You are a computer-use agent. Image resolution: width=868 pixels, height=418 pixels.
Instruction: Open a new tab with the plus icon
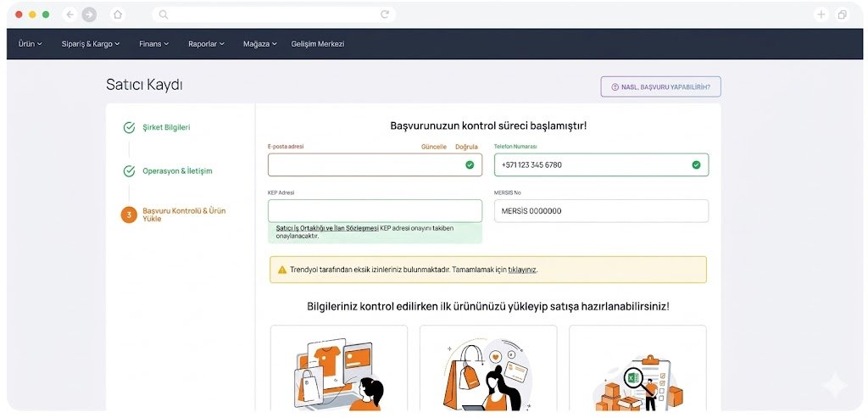point(821,14)
